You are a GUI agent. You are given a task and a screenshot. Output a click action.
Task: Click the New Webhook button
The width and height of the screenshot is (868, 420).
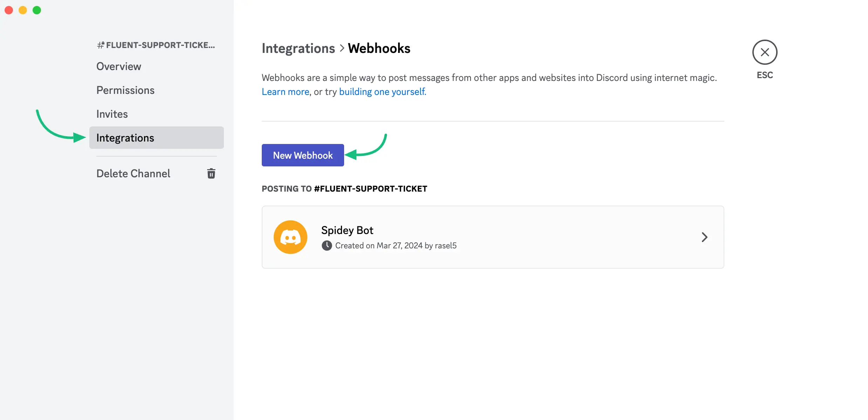302,155
